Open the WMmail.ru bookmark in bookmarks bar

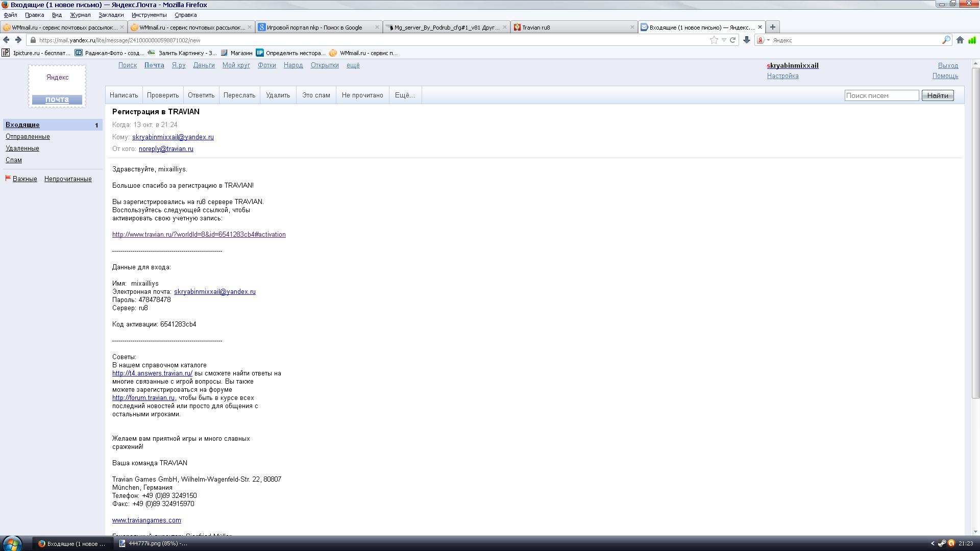363,53
